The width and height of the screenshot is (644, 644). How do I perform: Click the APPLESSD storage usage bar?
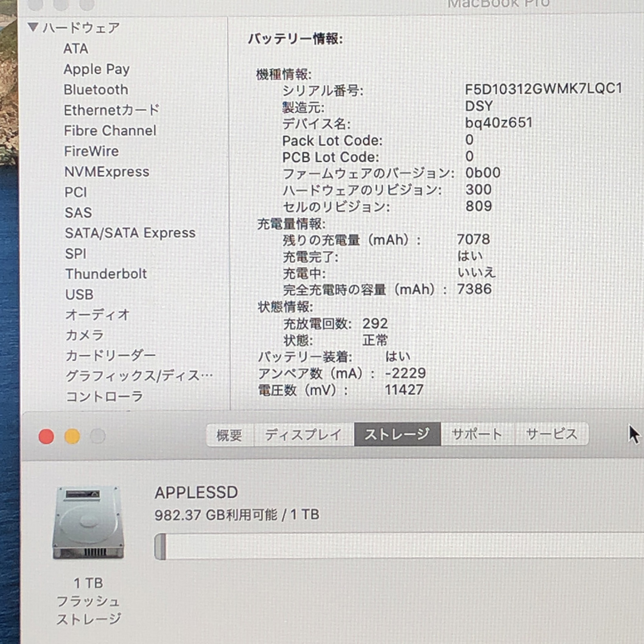399,546
